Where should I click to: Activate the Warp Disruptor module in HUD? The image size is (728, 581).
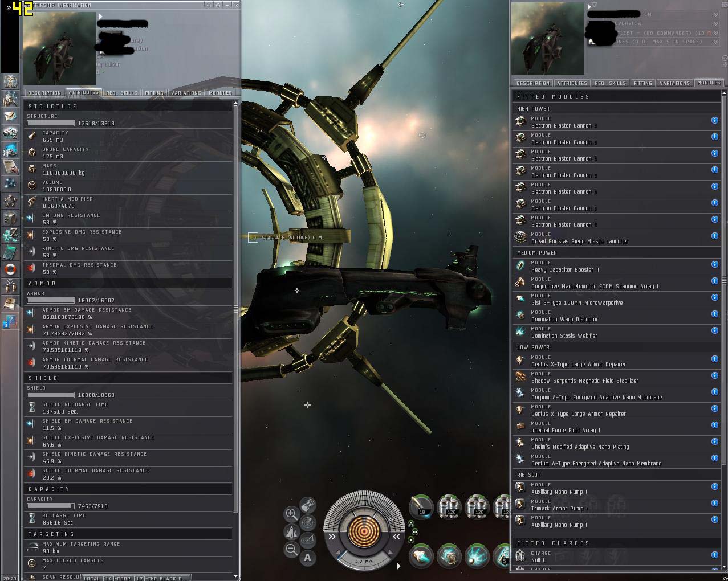449,555
